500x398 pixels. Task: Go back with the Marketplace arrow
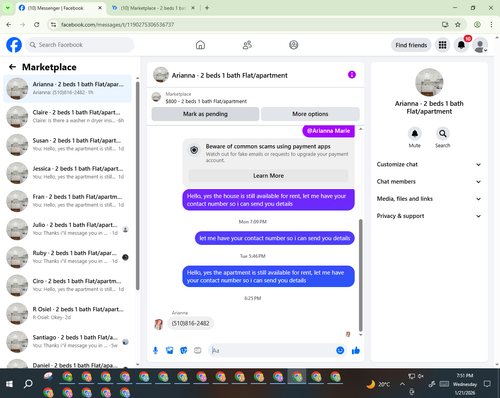click(12, 67)
